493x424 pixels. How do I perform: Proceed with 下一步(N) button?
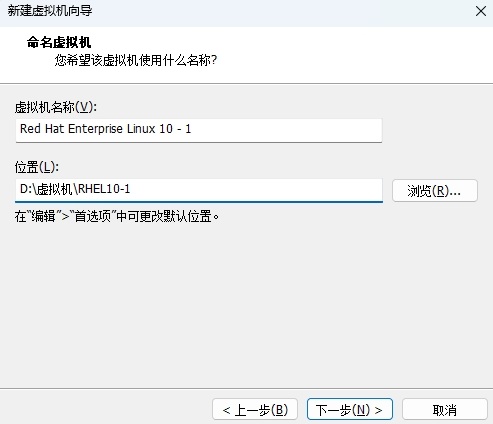coord(349,410)
